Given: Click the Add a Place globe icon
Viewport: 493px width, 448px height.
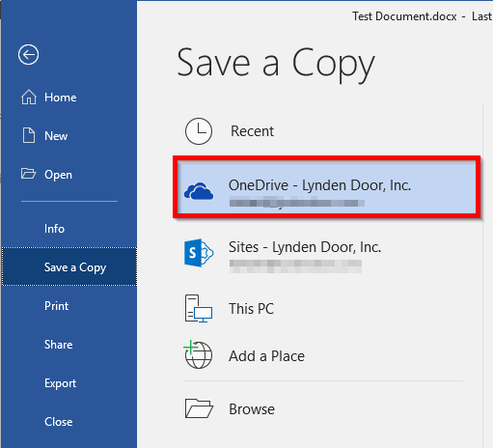Looking at the screenshot, I should 198,354.
